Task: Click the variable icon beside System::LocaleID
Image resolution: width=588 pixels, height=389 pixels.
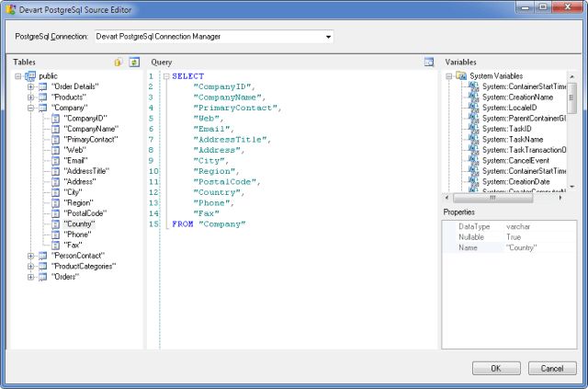Action: (474, 108)
